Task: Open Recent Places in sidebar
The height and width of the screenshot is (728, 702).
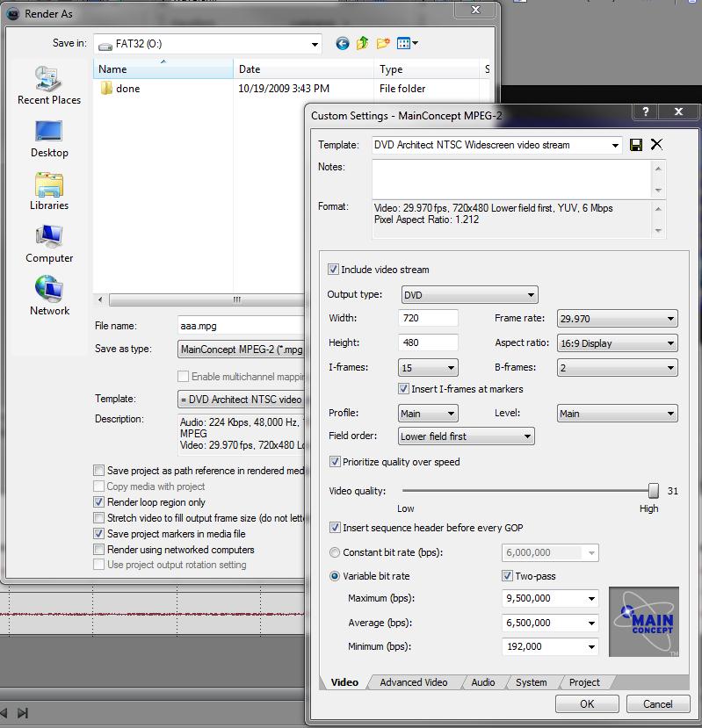Action: tap(49, 85)
